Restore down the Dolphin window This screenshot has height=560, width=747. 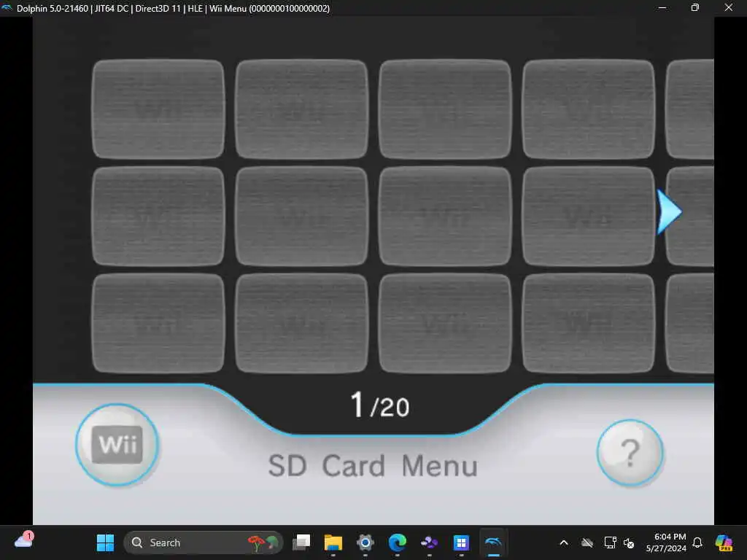pos(695,7)
